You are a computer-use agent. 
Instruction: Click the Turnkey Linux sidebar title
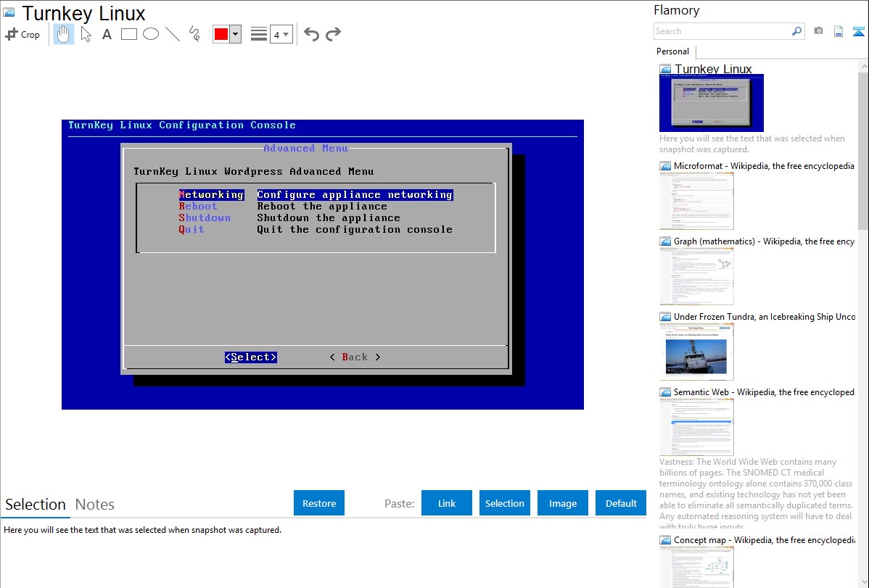(713, 69)
